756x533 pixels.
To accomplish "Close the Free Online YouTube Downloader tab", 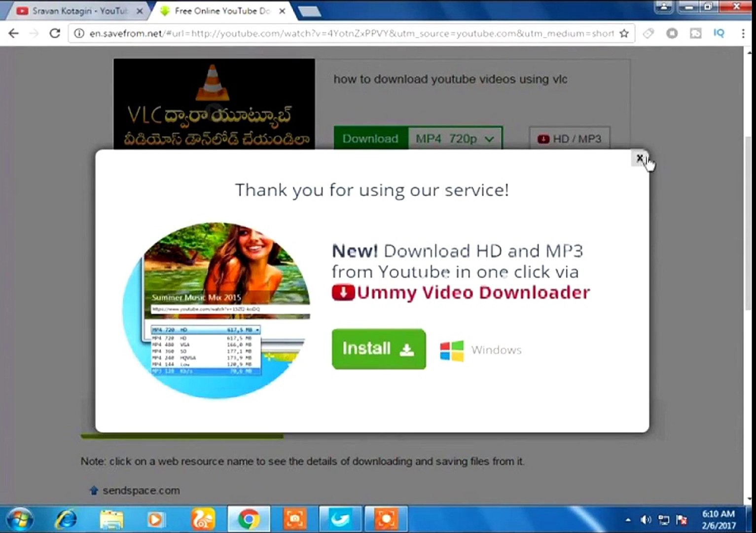I will click(282, 11).
